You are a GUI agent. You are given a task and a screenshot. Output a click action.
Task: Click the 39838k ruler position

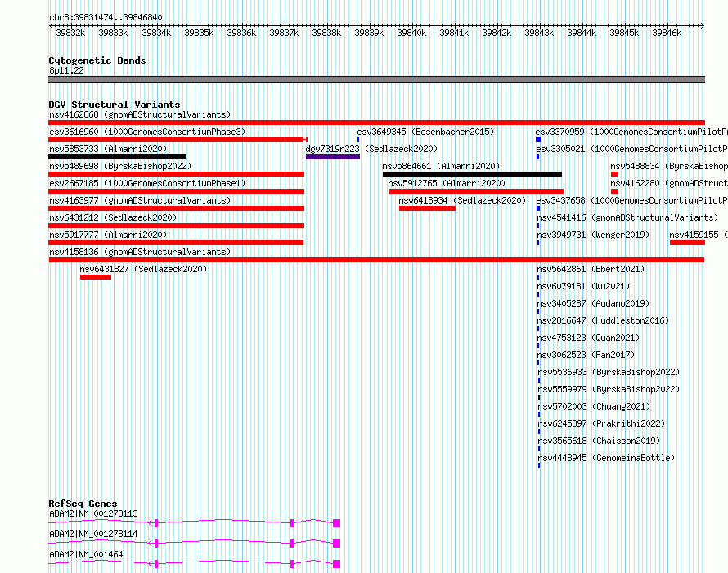click(326, 33)
